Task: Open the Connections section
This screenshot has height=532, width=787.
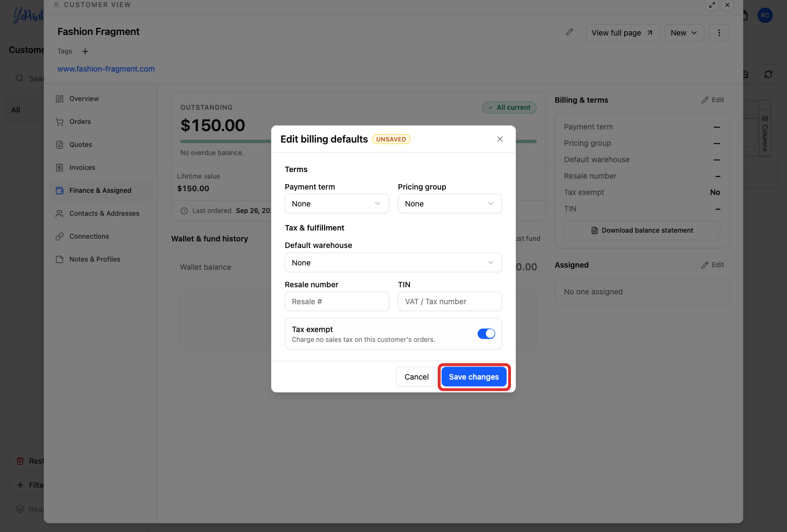Action: [x=101, y=237]
